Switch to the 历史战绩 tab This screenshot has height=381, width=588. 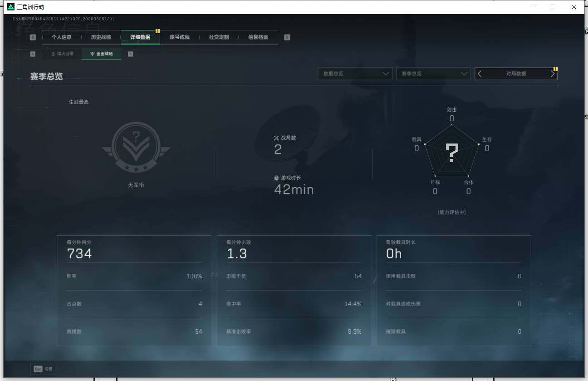pyautogui.click(x=101, y=37)
